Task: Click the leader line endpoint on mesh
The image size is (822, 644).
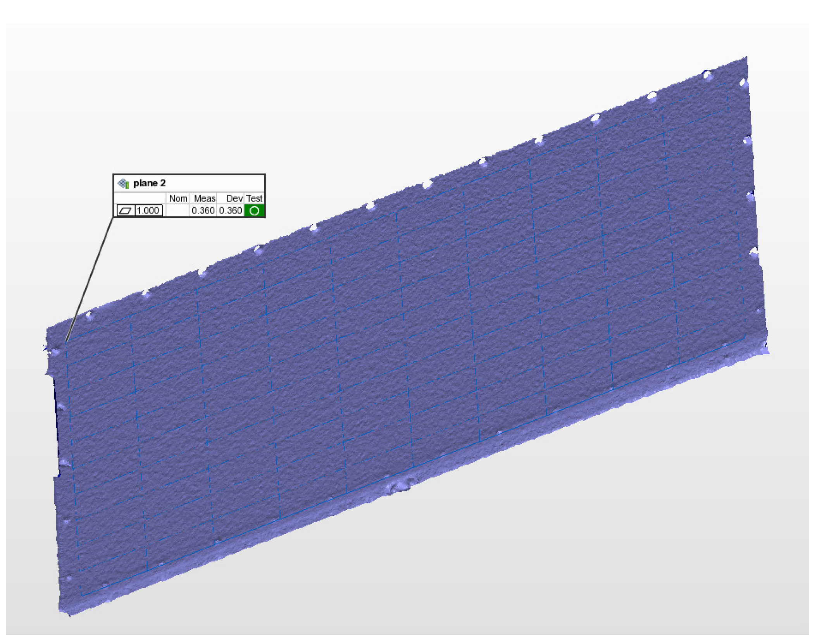Action: (66, 341)
